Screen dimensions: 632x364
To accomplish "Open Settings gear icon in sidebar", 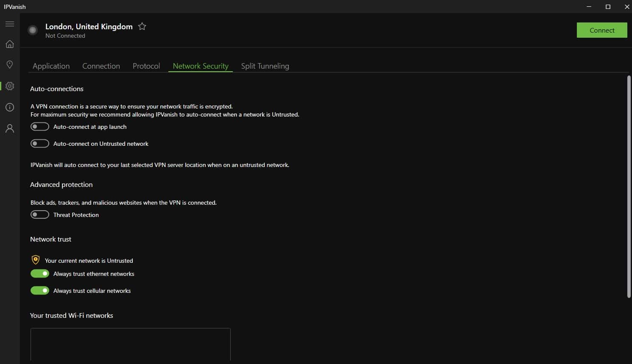I will point(10,86).
